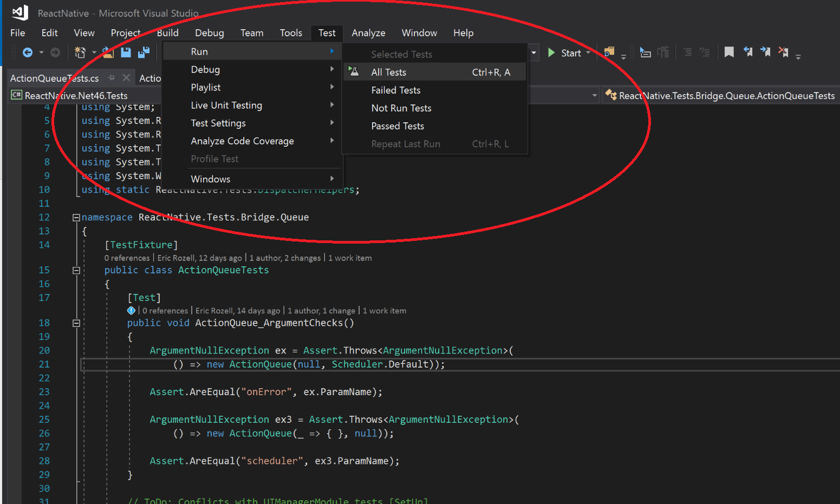Pin the ActionQueueTests.cs tab

pyautogui.click(x=112, y=78)
